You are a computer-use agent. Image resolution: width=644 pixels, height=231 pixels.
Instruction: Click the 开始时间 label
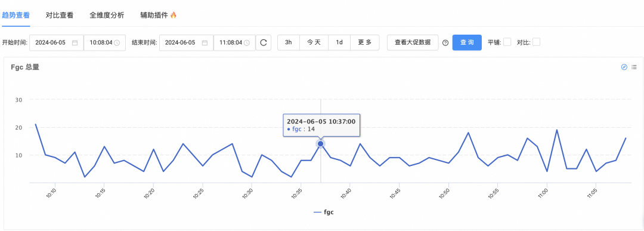(x=14, y=42)
